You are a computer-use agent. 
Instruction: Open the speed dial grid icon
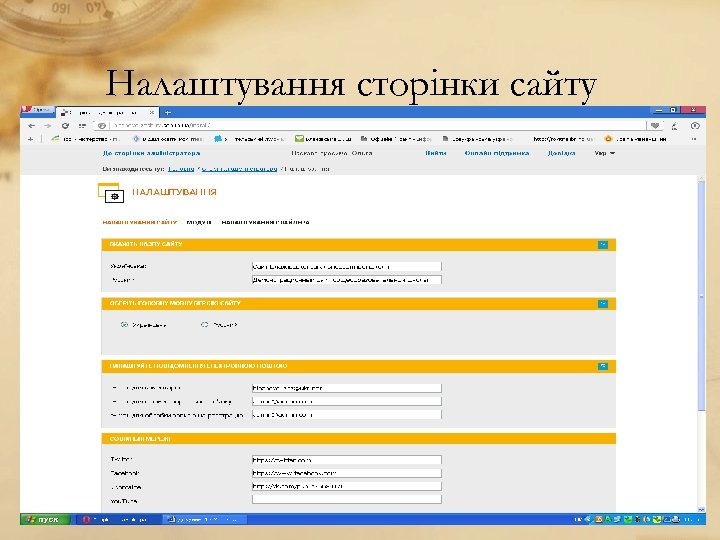click(82, 126)
